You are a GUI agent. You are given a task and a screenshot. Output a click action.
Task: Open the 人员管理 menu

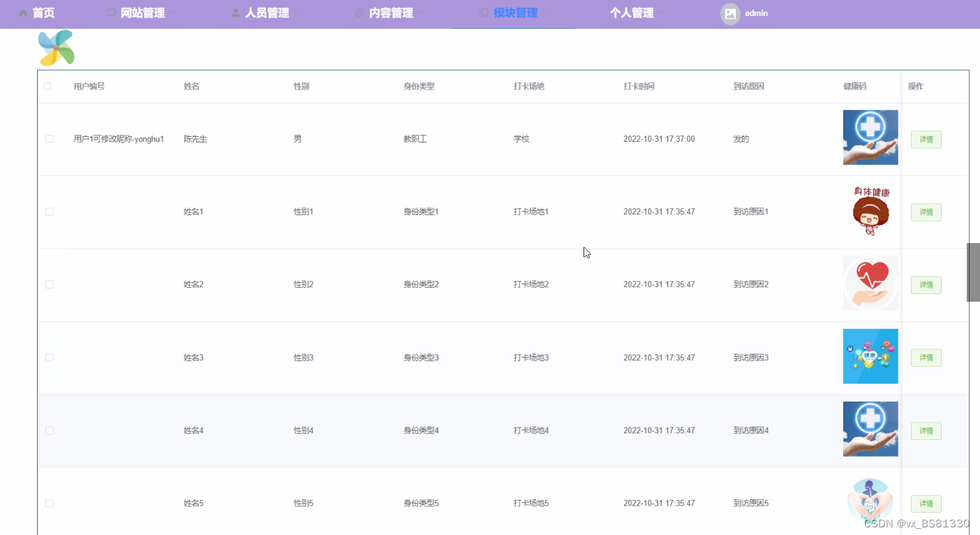tap(267, 13)
